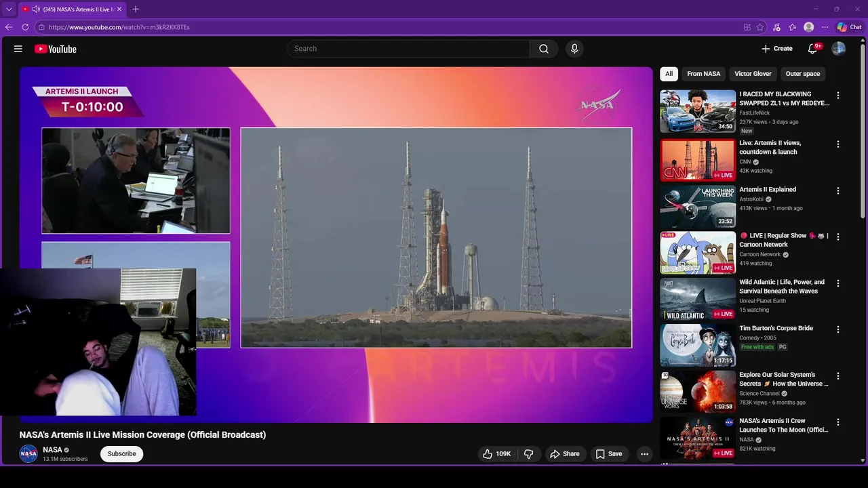This screenshot has width=868, height=488.
Task: Share the video
Action: pos(564,454)
